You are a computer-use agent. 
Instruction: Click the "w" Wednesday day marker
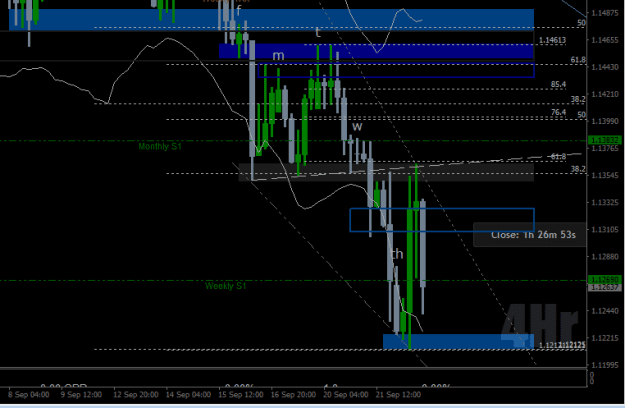[357, 127]
